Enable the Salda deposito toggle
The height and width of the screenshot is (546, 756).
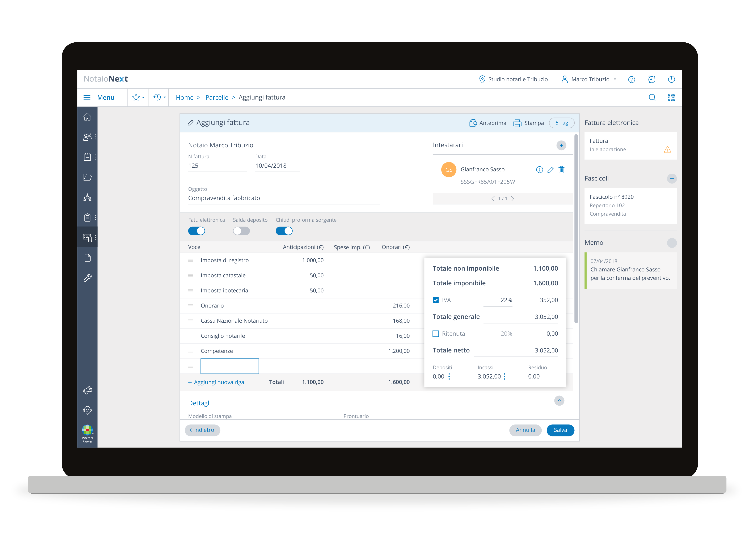tap(241, 231)
